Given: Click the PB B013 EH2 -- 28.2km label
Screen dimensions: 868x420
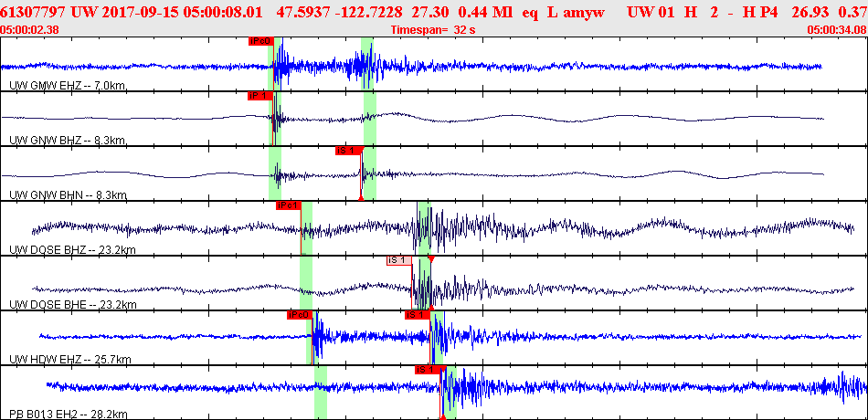Looking at the screenshot, I should pos(69,415).
